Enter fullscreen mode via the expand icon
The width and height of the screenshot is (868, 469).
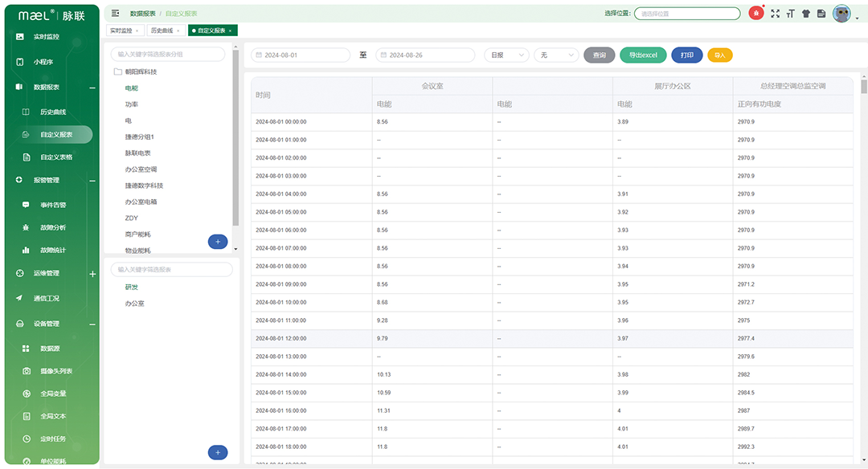pyautogui.click(x=776, y=14)
